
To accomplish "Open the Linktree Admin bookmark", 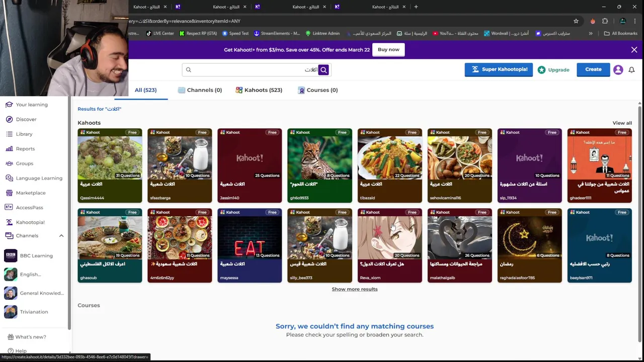I will point(323,34).
